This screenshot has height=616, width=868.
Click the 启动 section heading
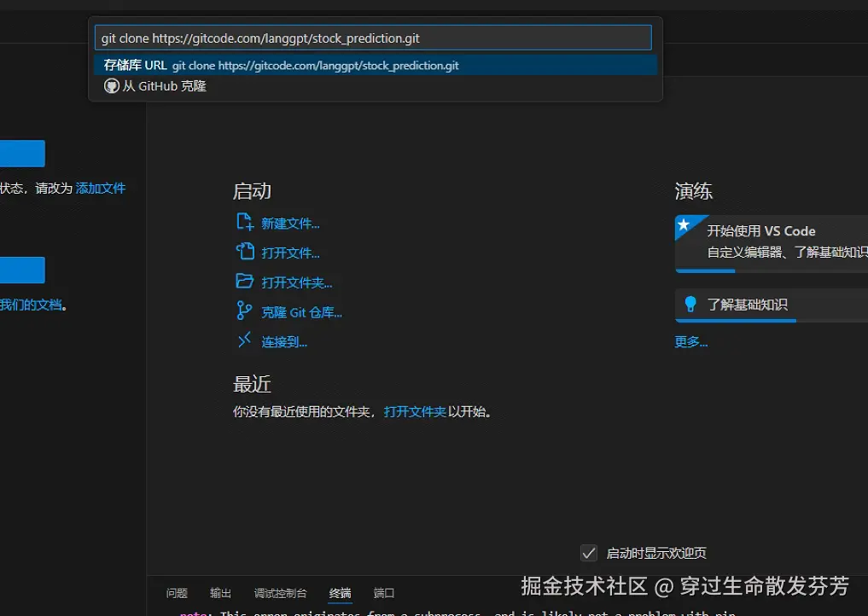pos(252,191)
